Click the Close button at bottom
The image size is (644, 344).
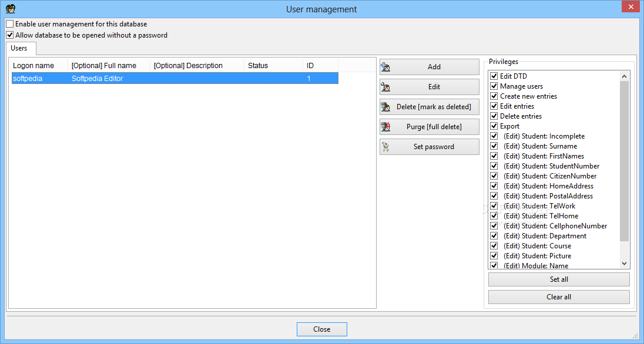[x=321, y=329]
